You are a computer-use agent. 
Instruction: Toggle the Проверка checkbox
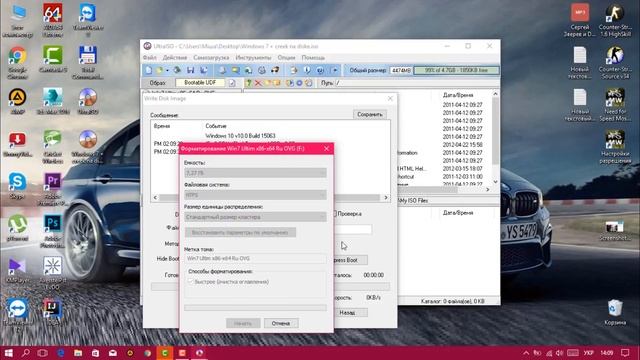pos(335,213)
